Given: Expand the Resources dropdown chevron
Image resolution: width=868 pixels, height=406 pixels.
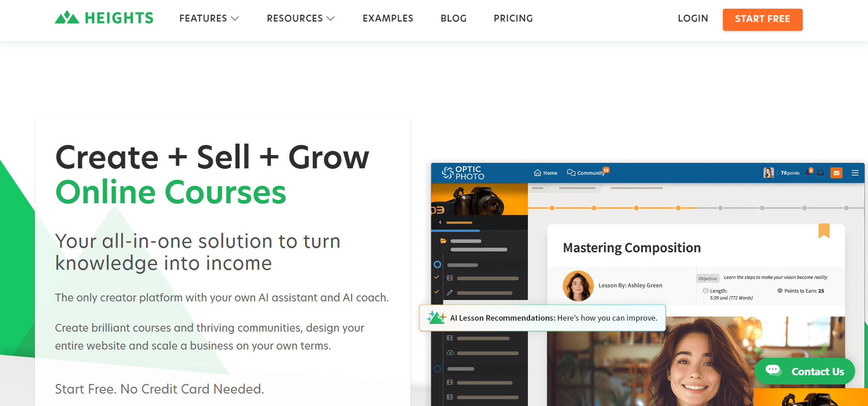Looking at the screenshot, I should (331, 18).
